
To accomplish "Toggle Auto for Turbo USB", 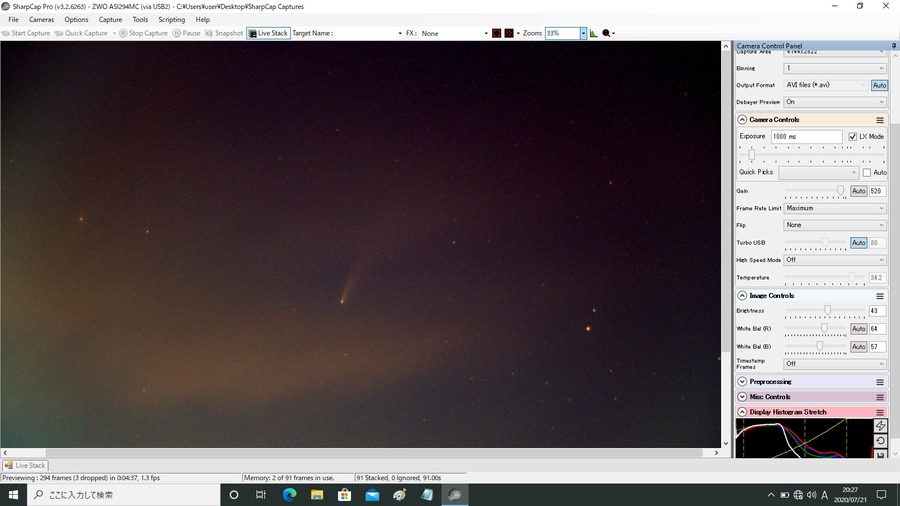I will 859,243.
